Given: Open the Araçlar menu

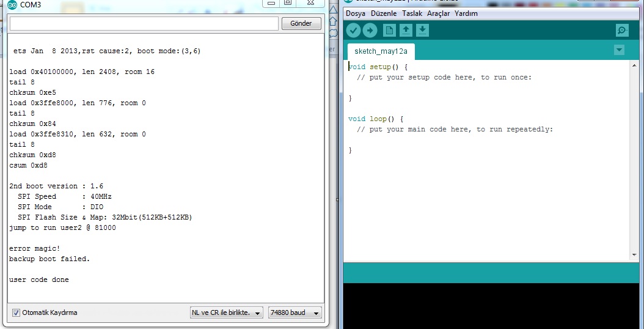Looking at the screenshot, I should 438,13.
